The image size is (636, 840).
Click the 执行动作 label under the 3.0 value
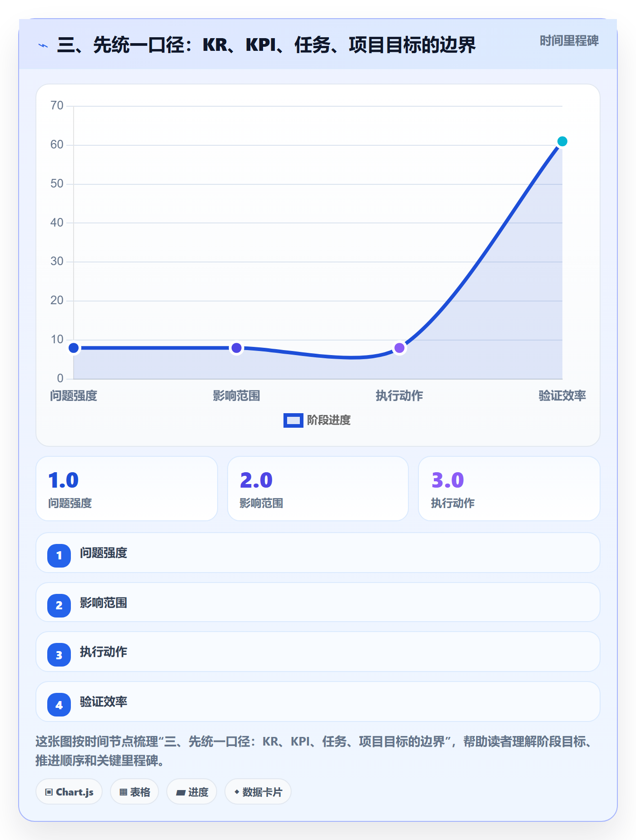point(453,503)
